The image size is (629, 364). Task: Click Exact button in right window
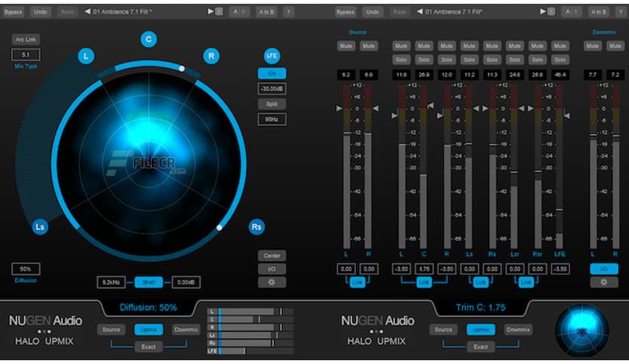pos(481,347)
